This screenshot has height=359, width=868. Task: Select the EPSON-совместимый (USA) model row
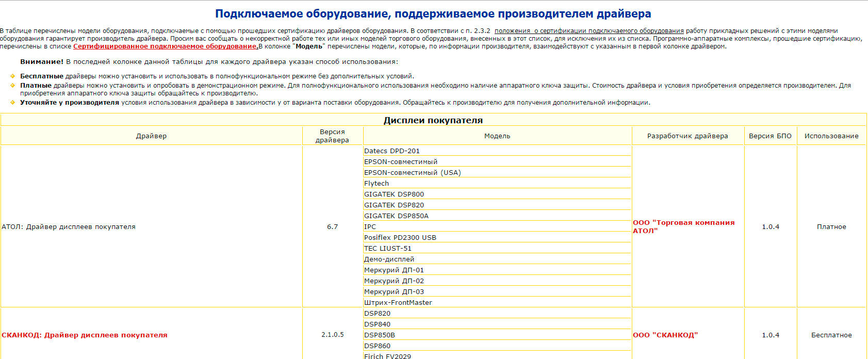(497, 173)
